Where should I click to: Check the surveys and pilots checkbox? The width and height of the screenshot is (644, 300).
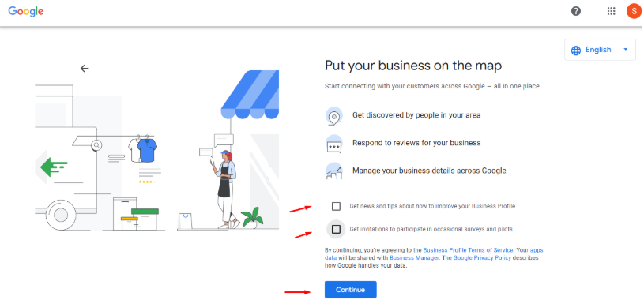(x=336, y=229)
